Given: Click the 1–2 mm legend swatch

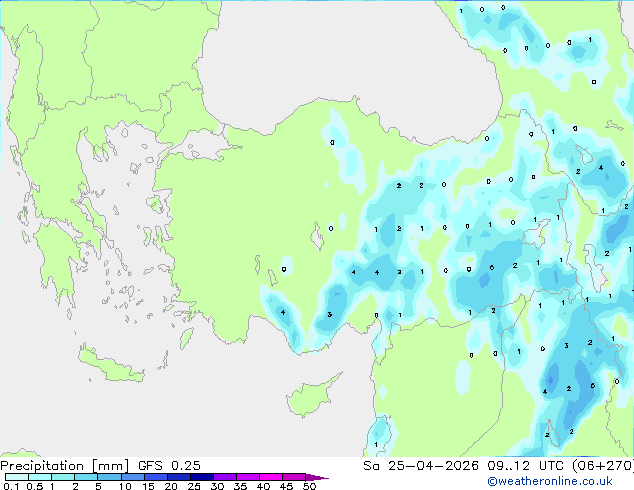Looking at the screenshot, I should tap(63, 477).
